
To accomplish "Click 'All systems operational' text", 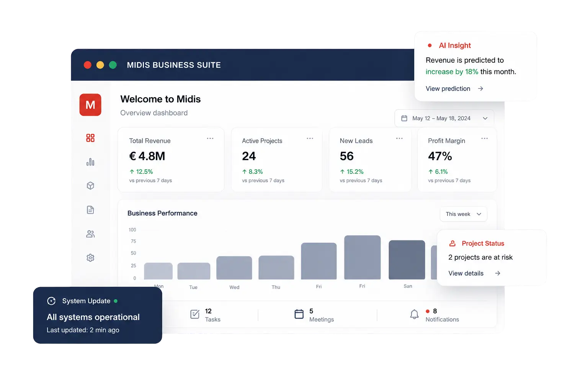I will 93,317.
